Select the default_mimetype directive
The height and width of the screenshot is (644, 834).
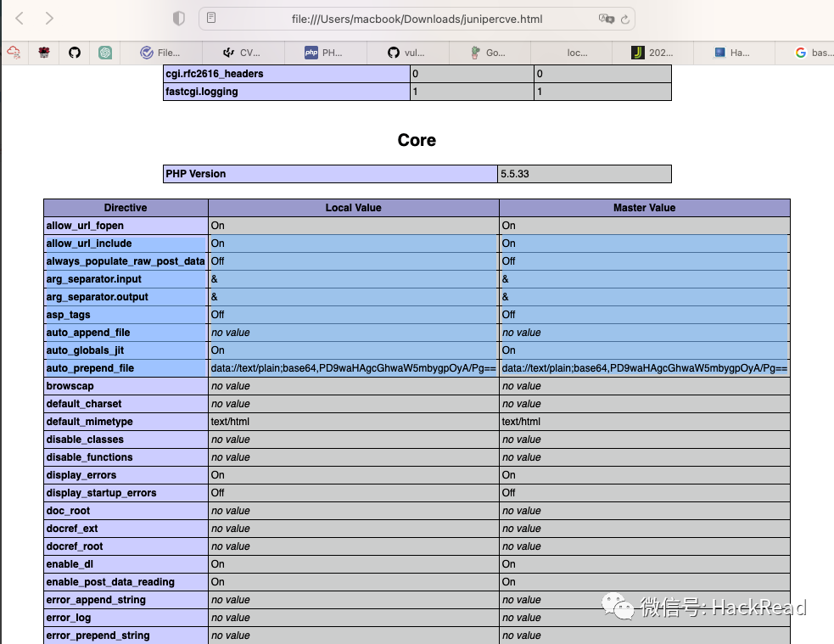coord(89,422)
